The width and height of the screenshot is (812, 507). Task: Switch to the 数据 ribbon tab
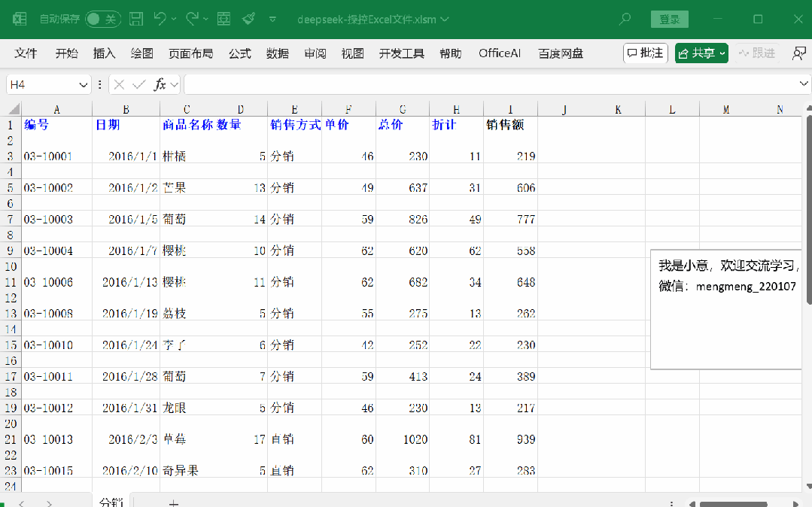pos(278,53)
